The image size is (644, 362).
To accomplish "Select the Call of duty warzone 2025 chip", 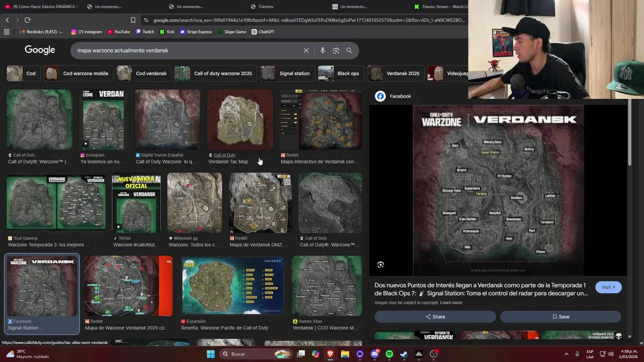I will tap(215, 73).
